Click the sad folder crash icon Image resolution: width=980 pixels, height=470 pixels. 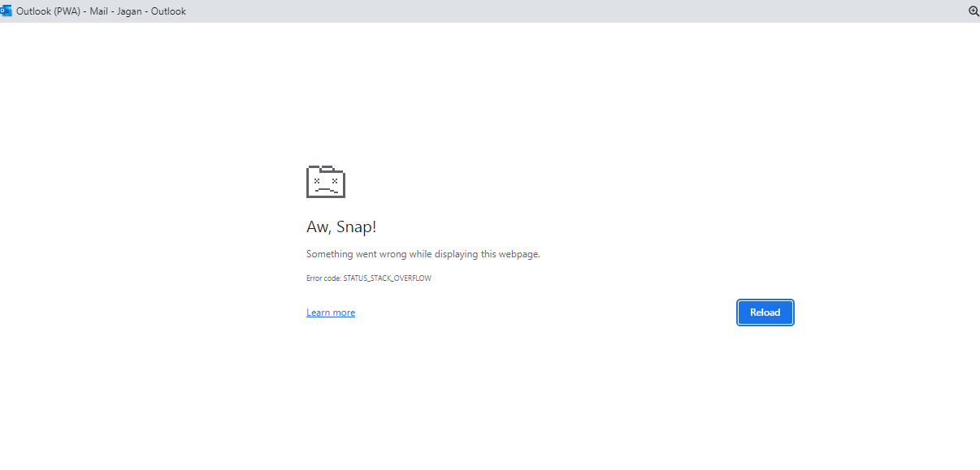coord(326,182)
